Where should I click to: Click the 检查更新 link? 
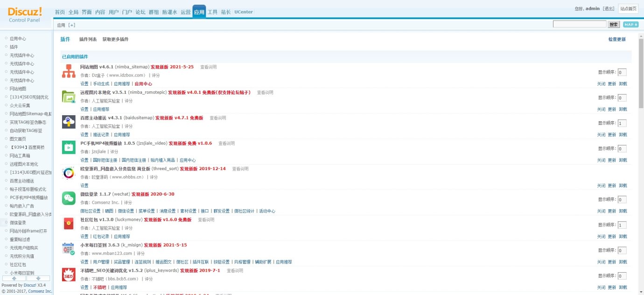point(617,40)
